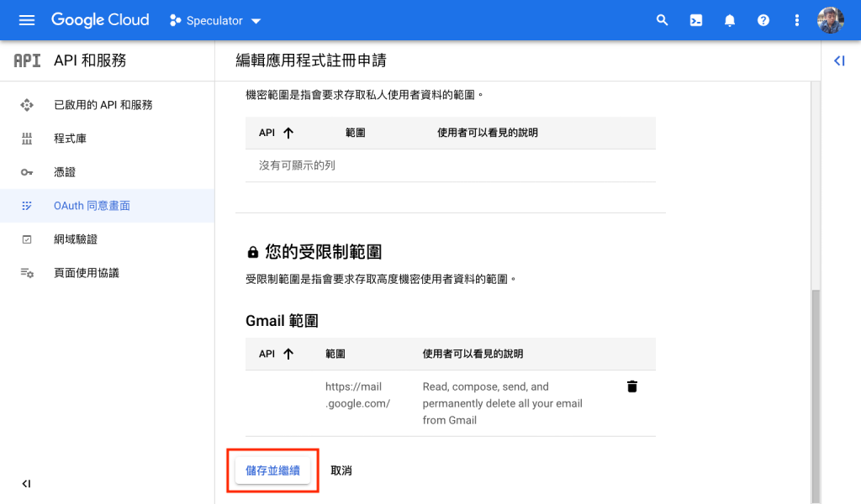Click the 程式庫 library icon
861x504 pixels.
(x=26, y=139)
